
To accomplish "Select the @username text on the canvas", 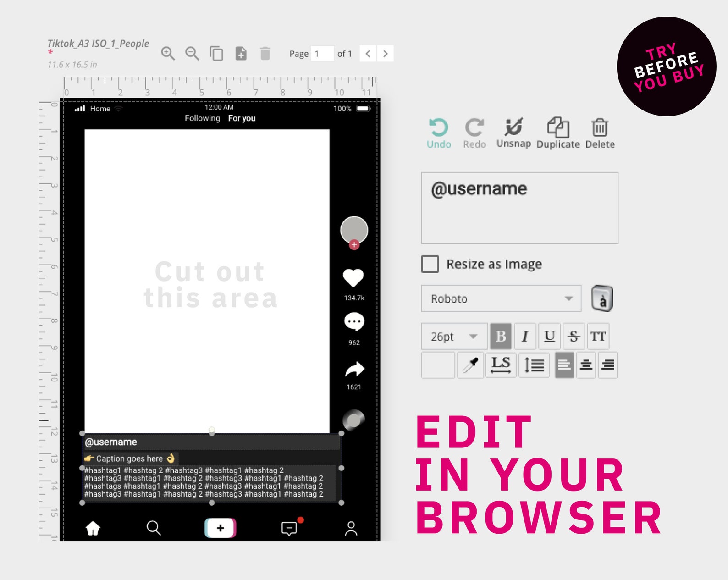I will (x=111, y=442).
